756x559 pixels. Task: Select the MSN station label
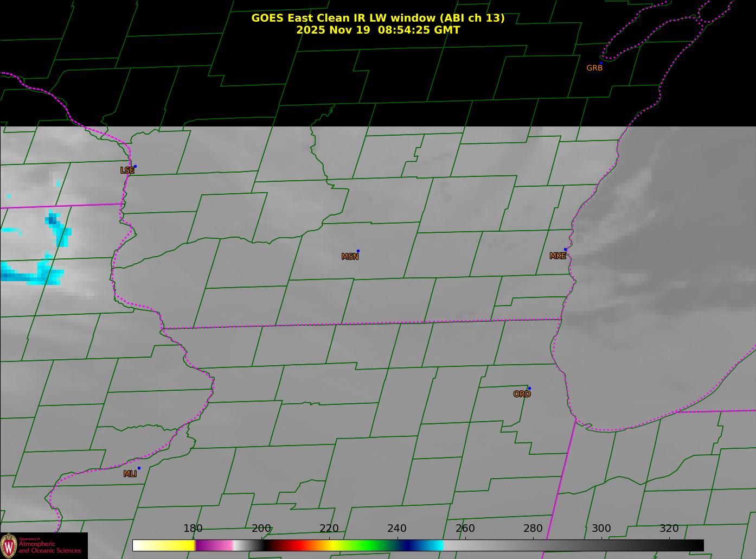(350, 257)
